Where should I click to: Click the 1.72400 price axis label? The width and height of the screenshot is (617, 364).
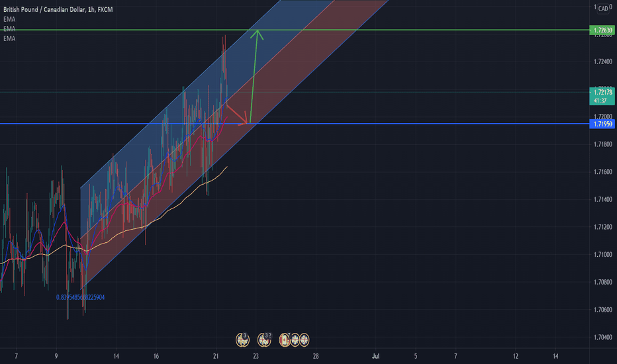(x=603, y=62)
